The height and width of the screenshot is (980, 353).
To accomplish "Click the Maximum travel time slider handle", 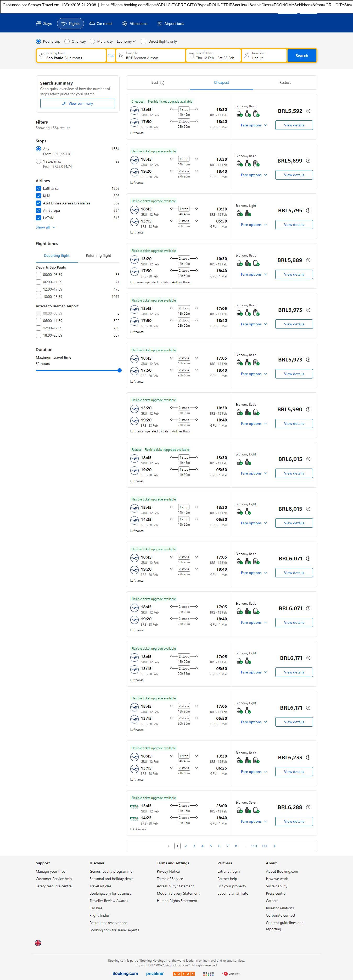I will click(119, 370).
